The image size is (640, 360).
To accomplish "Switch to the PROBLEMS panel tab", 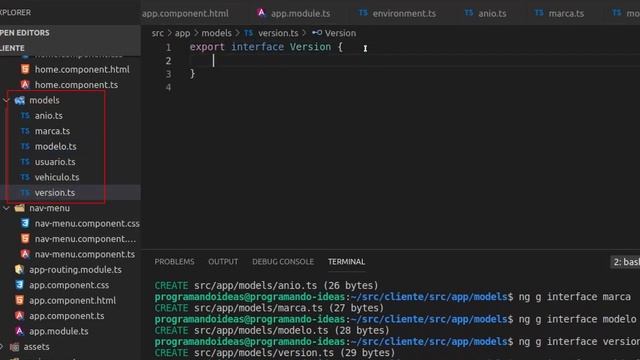I will 174,262.
